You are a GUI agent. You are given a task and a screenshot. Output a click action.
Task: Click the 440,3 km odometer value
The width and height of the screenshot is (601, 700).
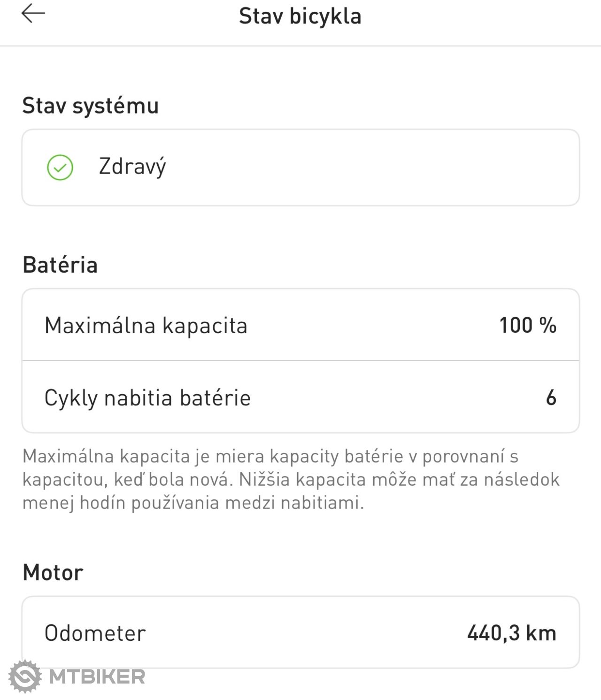pos(511,633)
